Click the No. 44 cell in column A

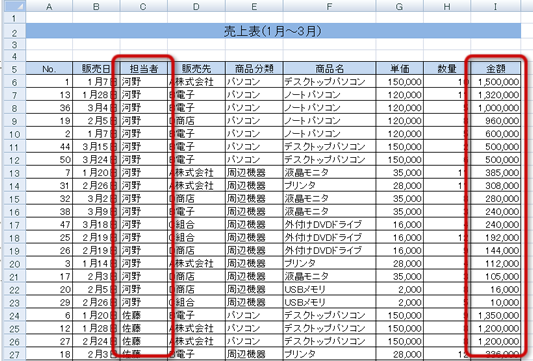(x=49, y=147)
